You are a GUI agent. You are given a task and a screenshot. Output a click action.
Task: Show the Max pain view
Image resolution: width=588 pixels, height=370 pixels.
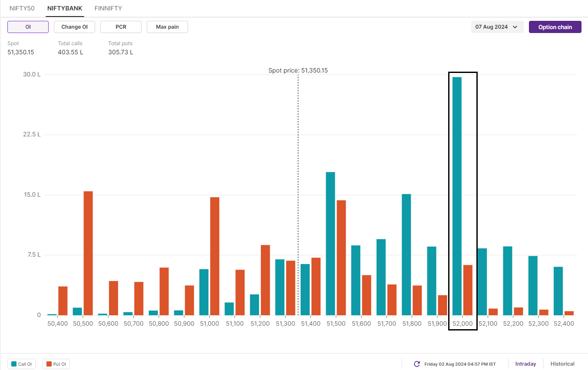(x=167, y=27)
